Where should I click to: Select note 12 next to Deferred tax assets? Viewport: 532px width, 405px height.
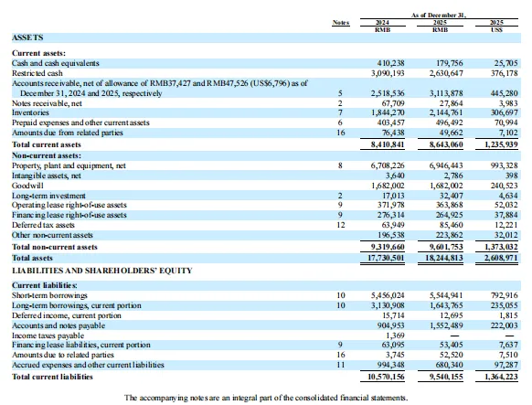[x=341, y=225]
